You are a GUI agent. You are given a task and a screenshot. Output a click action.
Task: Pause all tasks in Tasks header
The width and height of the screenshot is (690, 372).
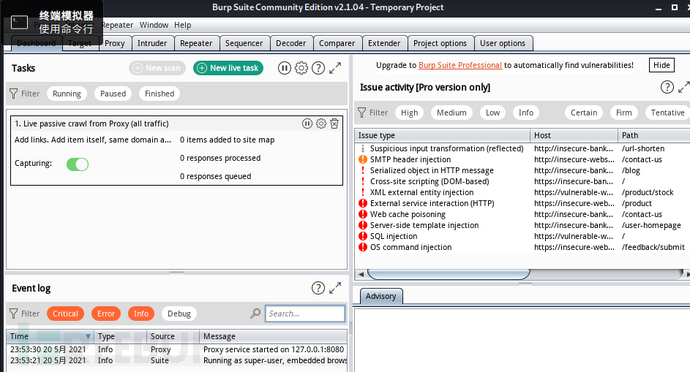(284, 68)
